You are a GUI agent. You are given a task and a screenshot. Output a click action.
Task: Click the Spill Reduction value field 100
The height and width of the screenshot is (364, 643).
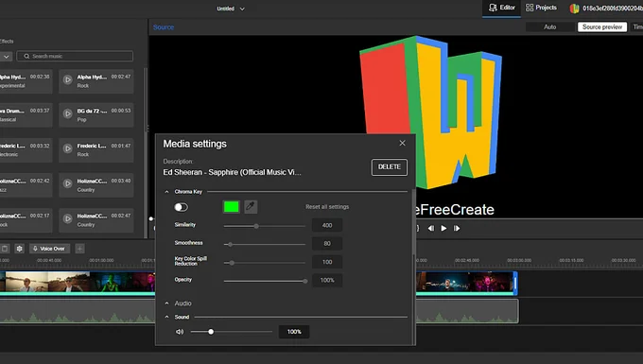coord(327,262)
